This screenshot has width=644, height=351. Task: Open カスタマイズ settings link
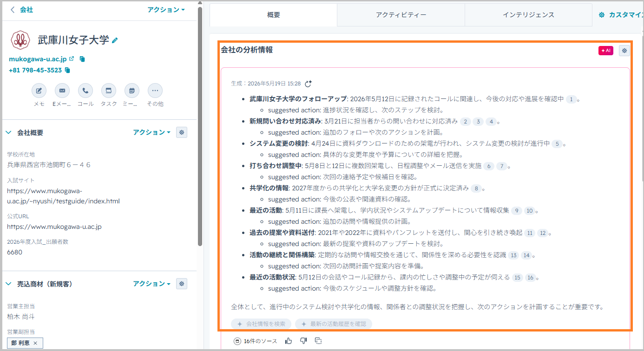tap(621, 15)
